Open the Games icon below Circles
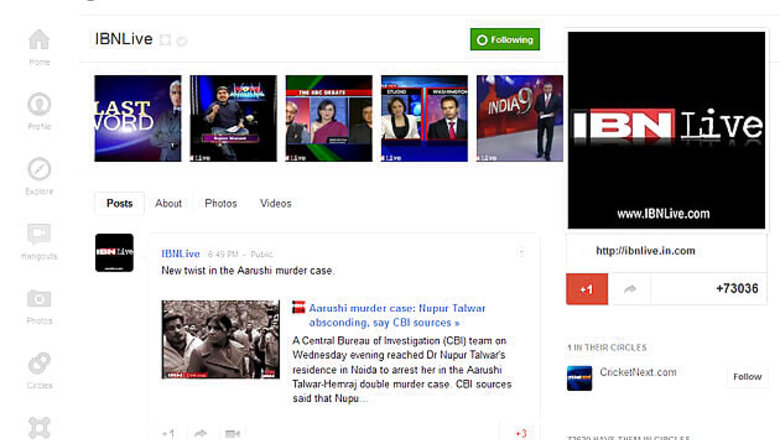Screen dimensions: 780x440 tap(39, 428)
